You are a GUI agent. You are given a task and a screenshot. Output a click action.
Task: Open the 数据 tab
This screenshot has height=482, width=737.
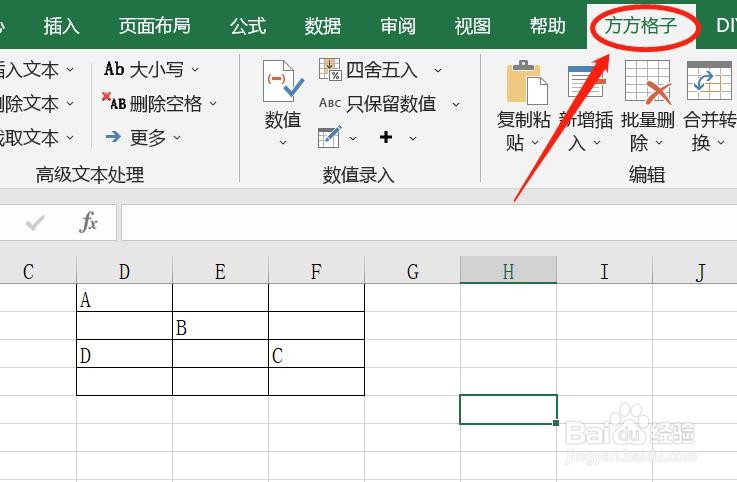tap(322, 26)
